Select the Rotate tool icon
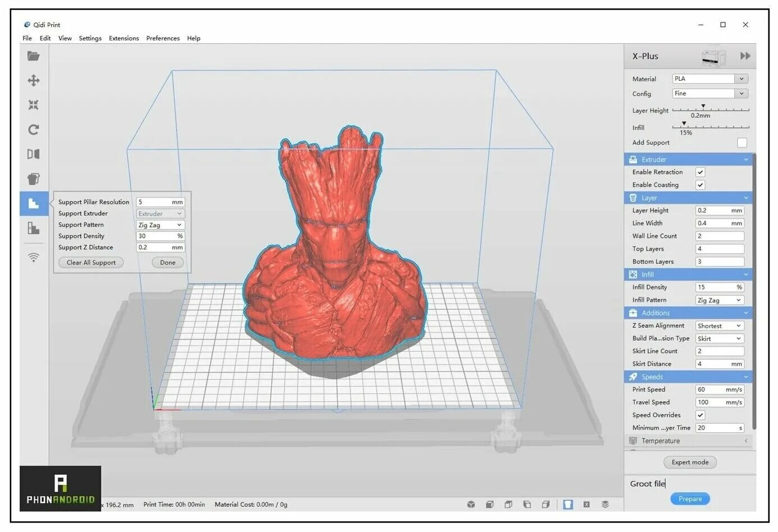The image size is (778, 532). [x=34, y=130]
